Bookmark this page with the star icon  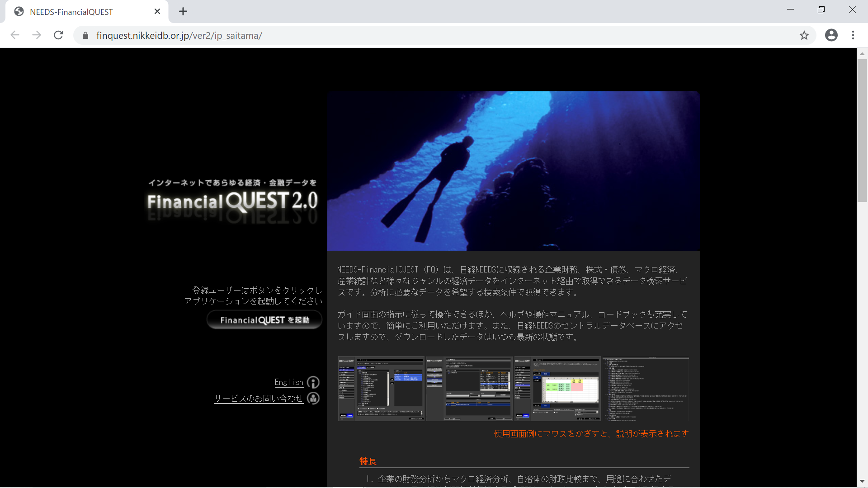(x=804, y=35)
